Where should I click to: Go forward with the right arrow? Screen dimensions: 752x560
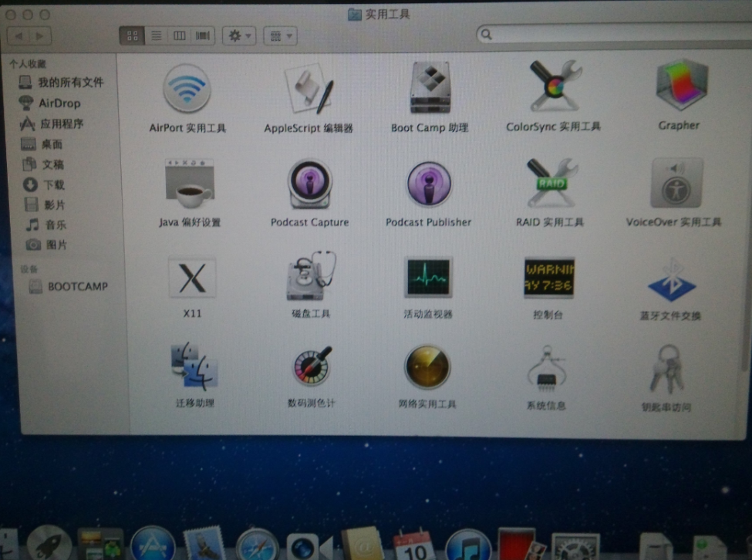coord(40,36)
